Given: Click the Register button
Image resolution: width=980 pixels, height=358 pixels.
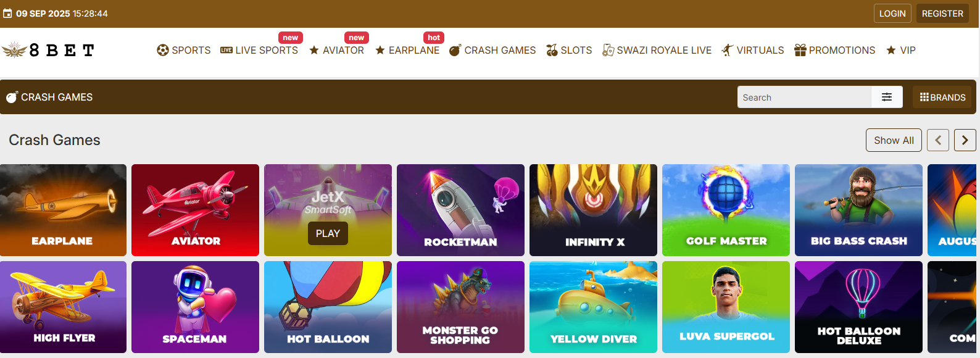Looking at the screenshot, I should click(x=942, y=14).
